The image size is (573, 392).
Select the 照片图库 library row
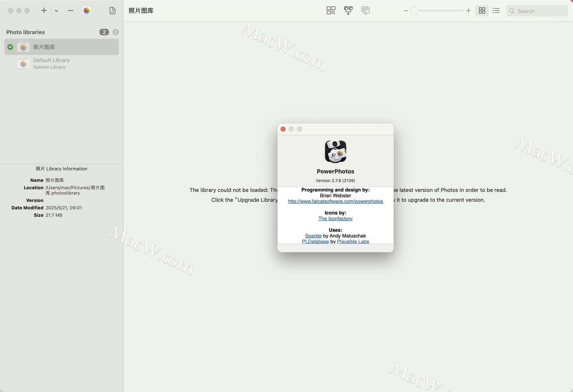(61, 47)
